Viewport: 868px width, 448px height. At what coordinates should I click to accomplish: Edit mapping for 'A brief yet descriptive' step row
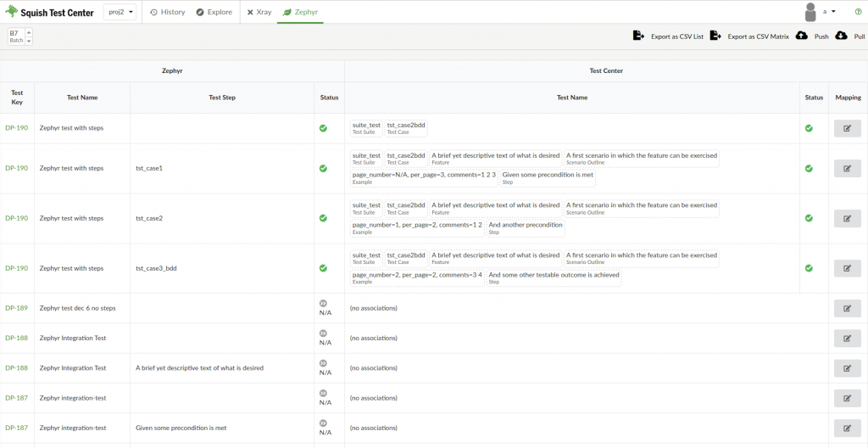(848, 368)
